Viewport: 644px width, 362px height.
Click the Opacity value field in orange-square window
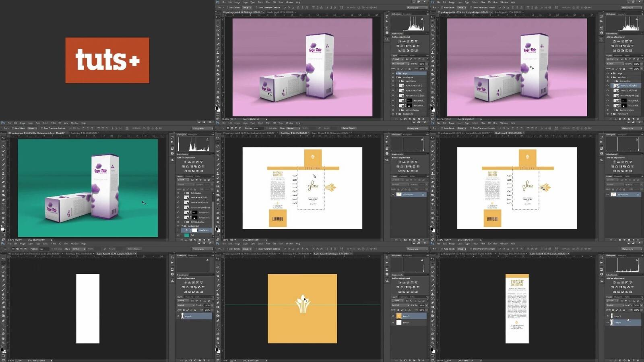(421, 305)
